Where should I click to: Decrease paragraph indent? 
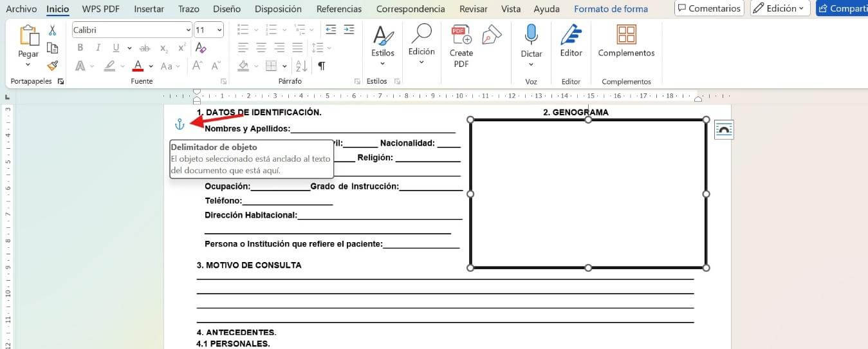pos(331,30)
